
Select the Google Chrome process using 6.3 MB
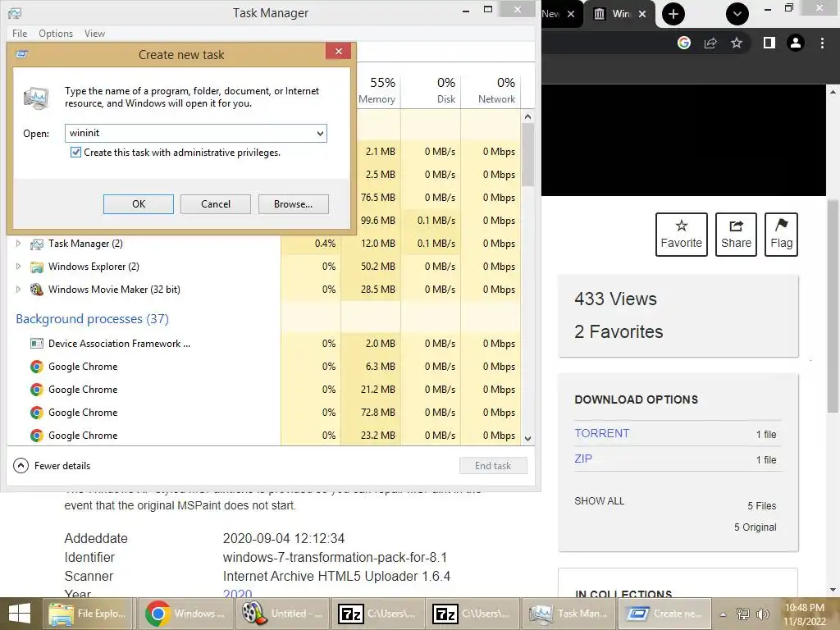point(265,367)
